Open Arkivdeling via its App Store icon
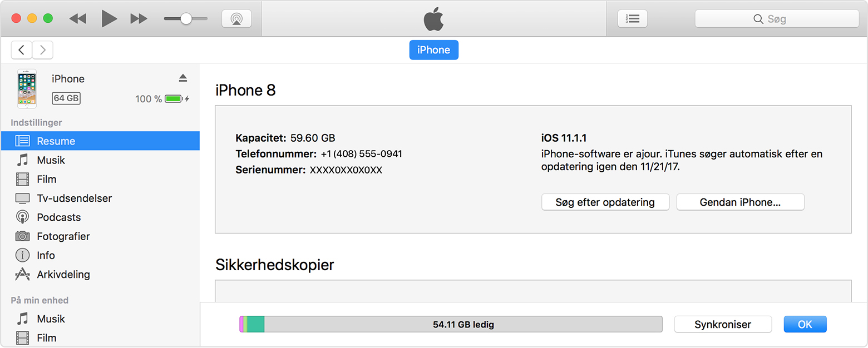Image resolution: width=868 pixels, height=348 pixels. (x=22, y=274)
